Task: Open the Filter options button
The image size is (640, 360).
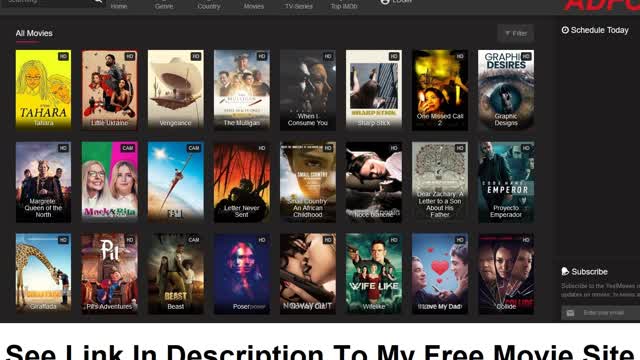Action: coord(516,33)
